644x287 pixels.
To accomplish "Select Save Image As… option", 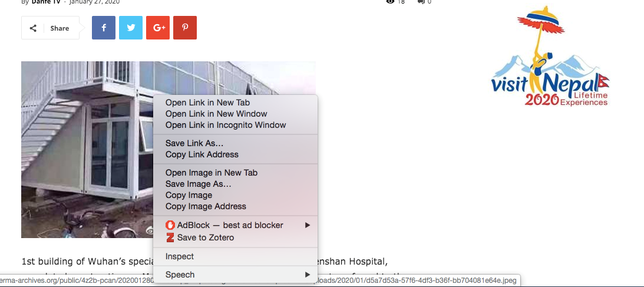I will coord(235,184).
